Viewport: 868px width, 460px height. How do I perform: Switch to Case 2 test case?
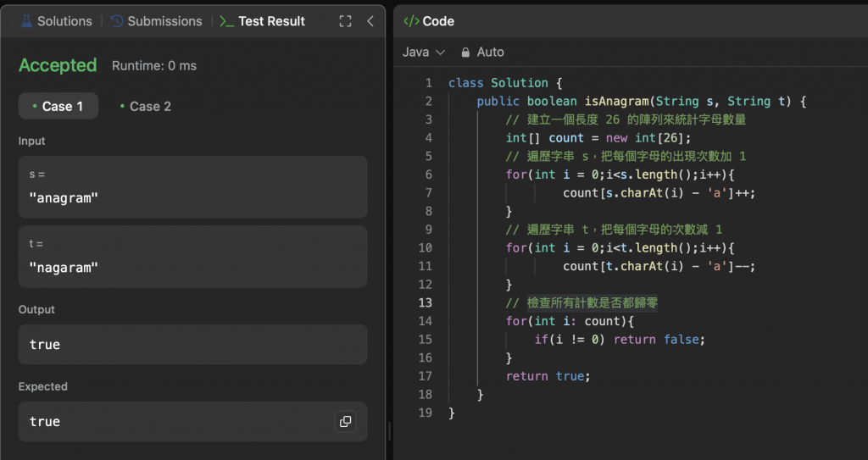[145, 106]
